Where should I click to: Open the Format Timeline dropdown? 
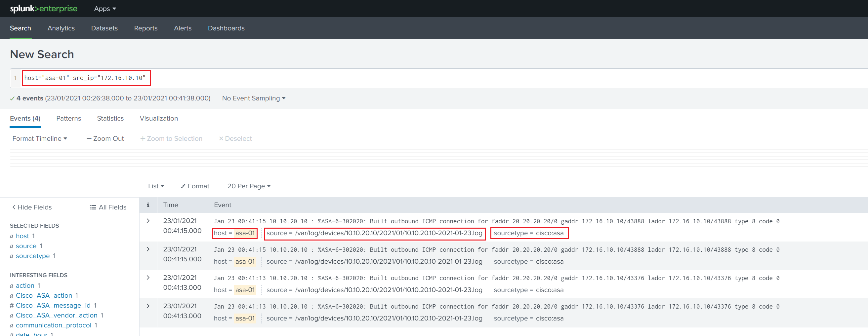39,138
